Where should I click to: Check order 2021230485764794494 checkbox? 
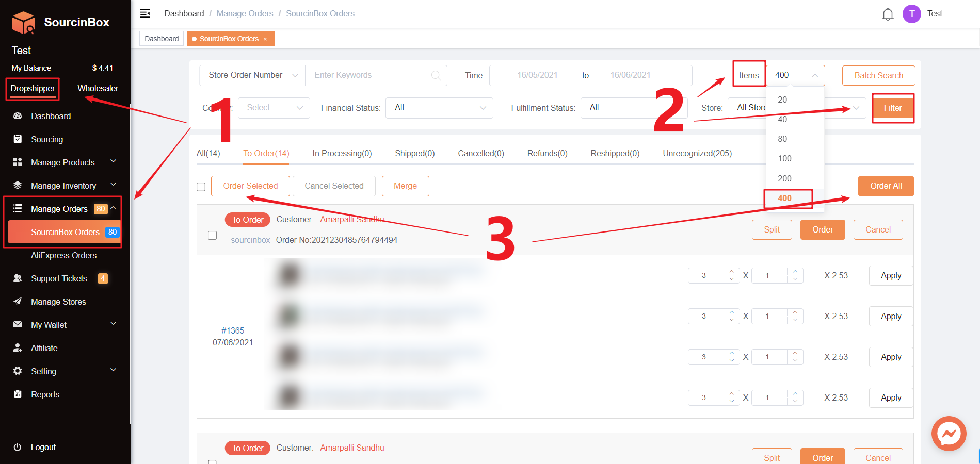click(x=212, y=235)
